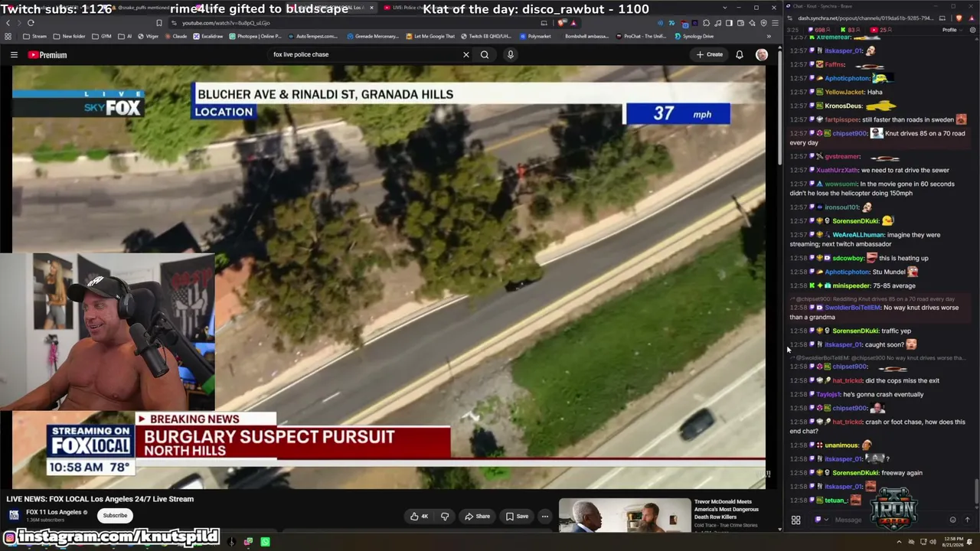Open YouTube notifications bell

click(740, 54)
